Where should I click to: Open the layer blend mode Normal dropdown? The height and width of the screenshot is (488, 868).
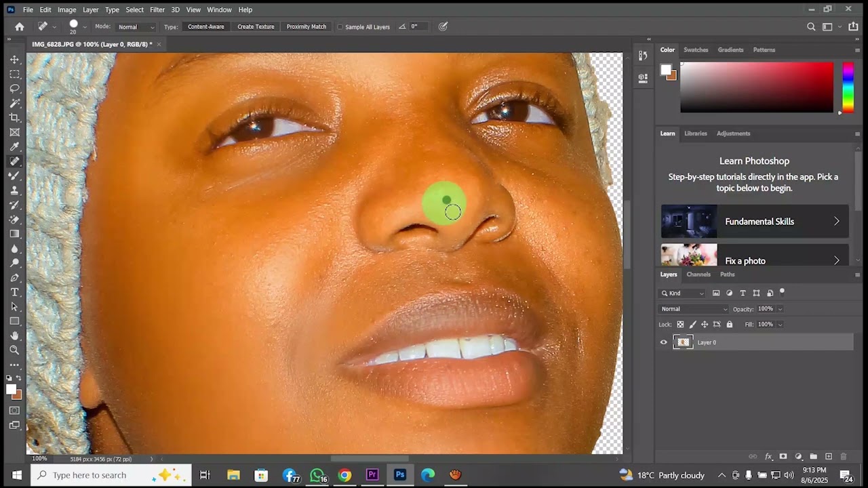[694, 309]
